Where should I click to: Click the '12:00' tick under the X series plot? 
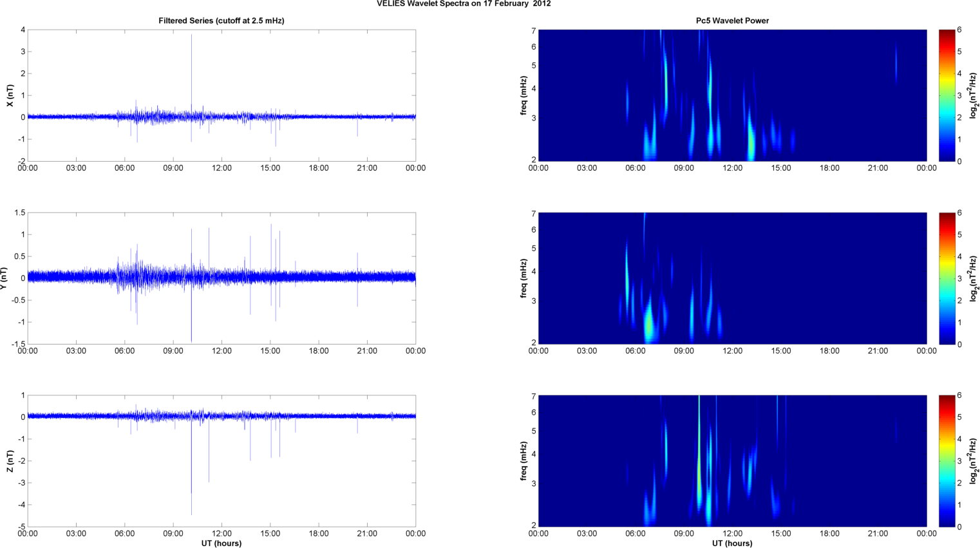tap(221, 168)
